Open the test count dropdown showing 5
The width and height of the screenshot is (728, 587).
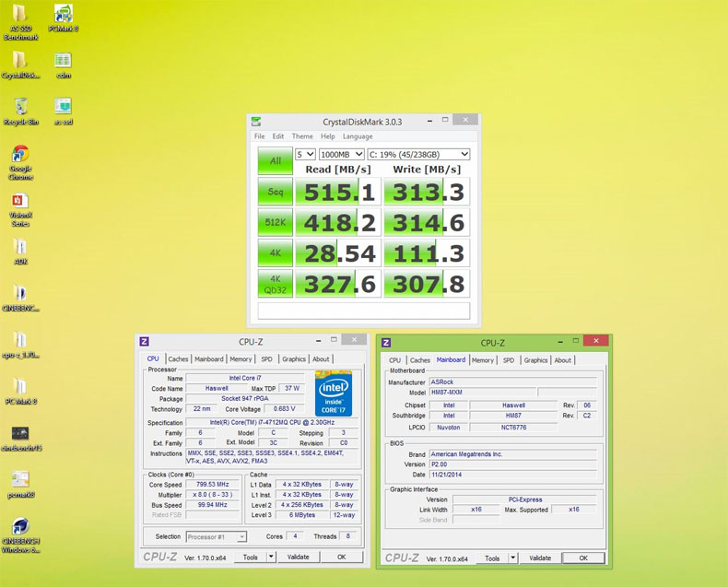pyautogui.click(x=305, y=155)
